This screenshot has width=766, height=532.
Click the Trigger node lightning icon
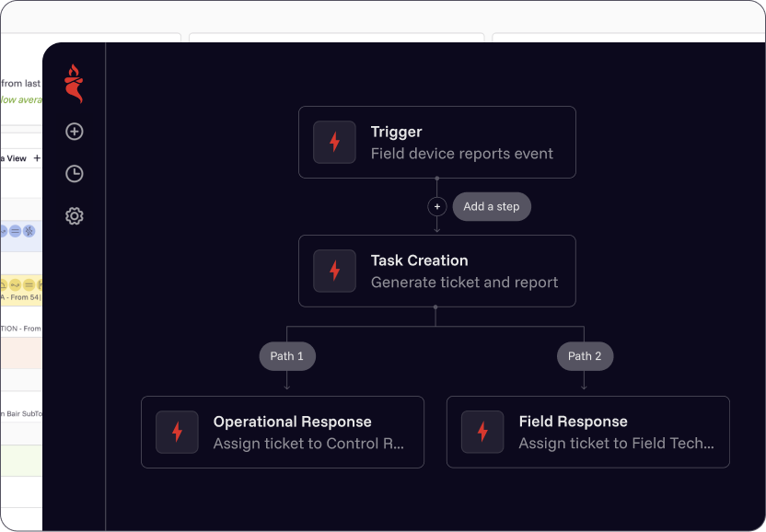click(x=334, y=143)
